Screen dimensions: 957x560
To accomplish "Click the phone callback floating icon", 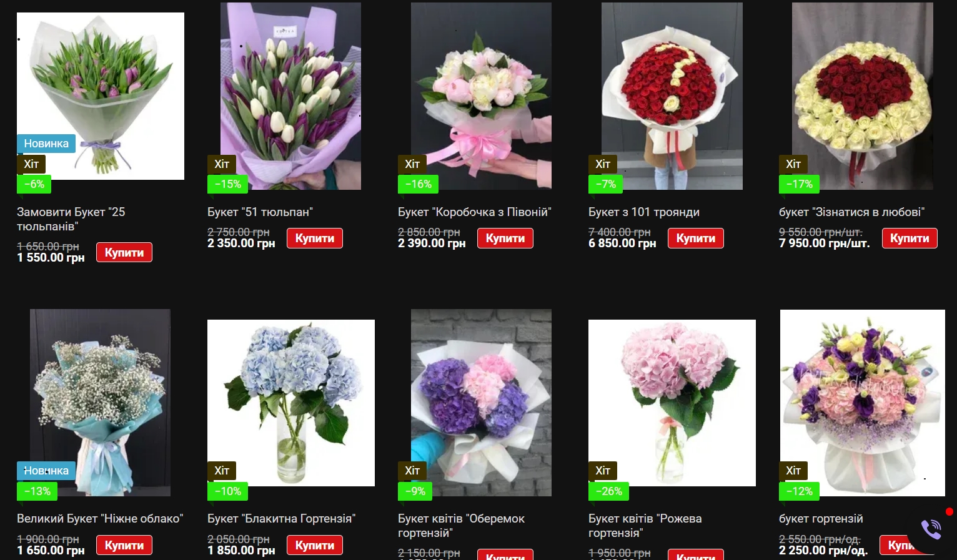I will click(x=931, y=529).
